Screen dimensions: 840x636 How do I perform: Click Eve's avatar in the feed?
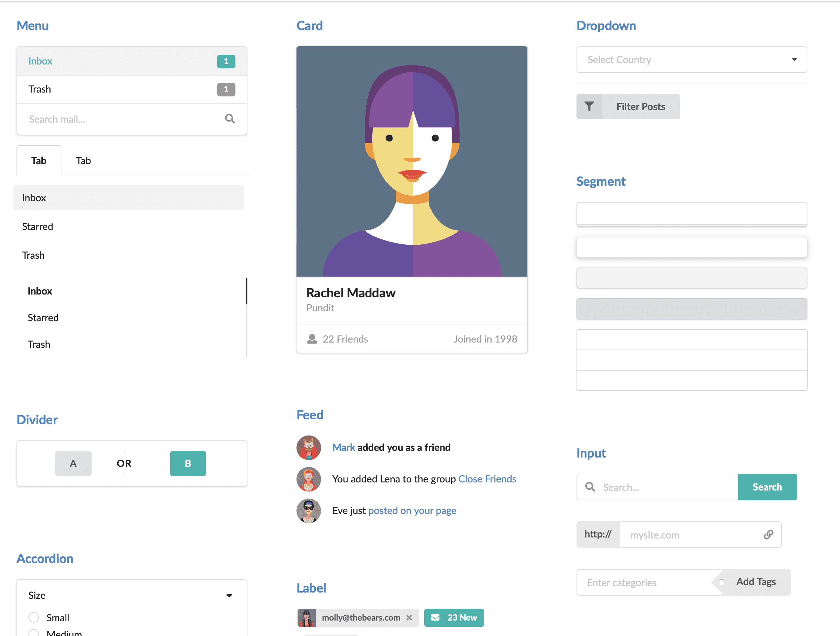tap(308, 510)
